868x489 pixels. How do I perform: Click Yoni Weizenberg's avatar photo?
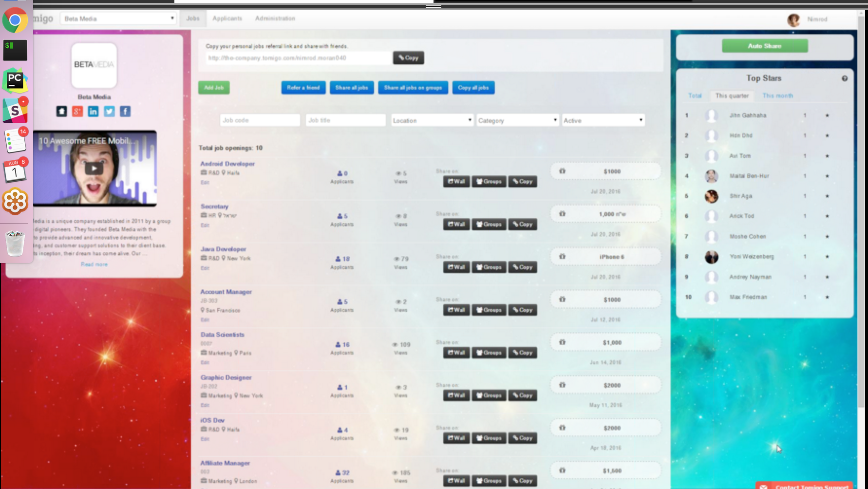tap(712, 257)
